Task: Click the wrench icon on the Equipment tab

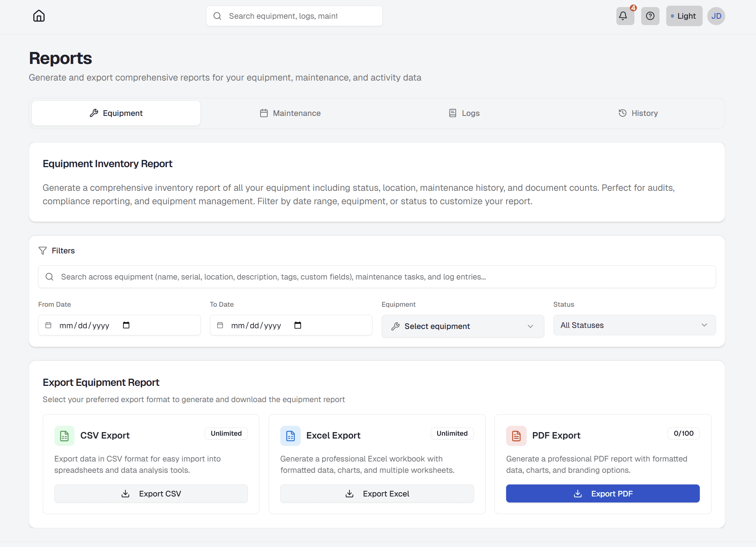Action: 94,113
